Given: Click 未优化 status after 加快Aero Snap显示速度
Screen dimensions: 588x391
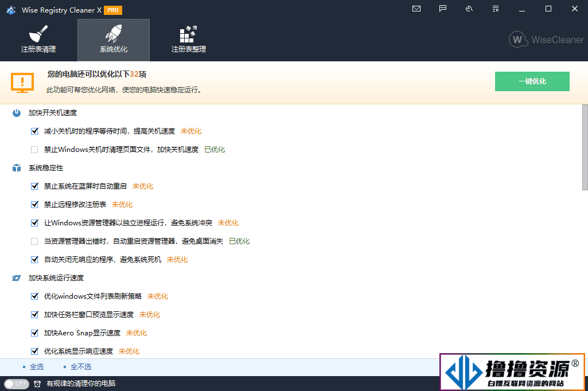Looking at the screenshot, I should pyautogui.click(x=137, y=333).
